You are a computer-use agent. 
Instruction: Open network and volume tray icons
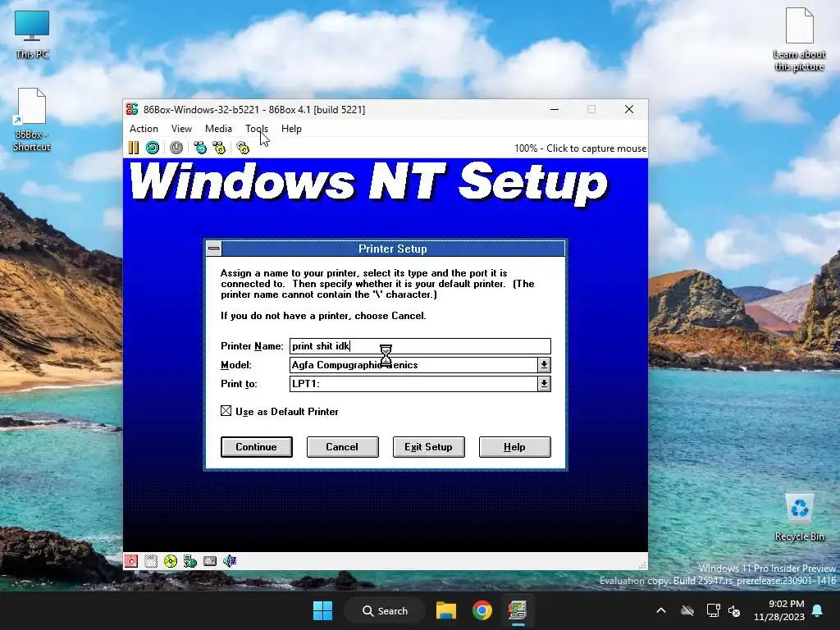click(724, 610)
